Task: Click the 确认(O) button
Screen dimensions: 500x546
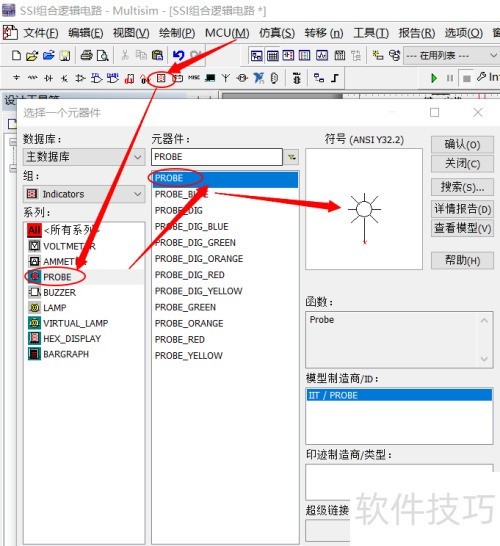Action: click(462, 145)
